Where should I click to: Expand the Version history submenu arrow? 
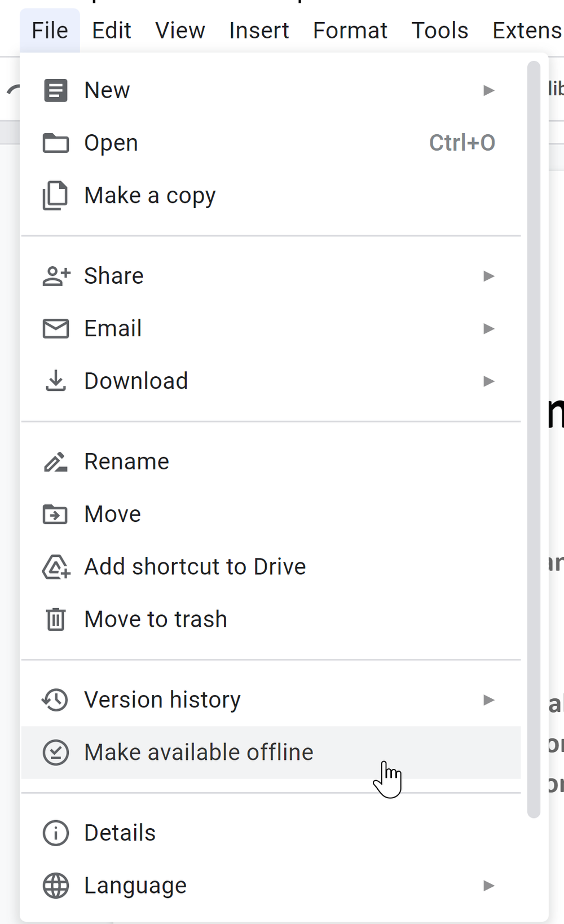point(489,700)
